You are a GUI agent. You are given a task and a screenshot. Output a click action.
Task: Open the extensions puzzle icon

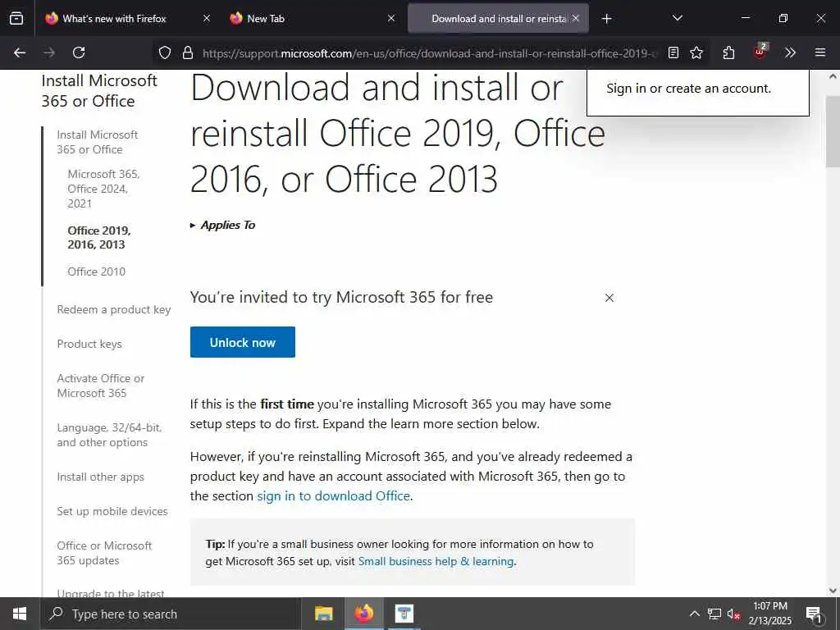728,52
